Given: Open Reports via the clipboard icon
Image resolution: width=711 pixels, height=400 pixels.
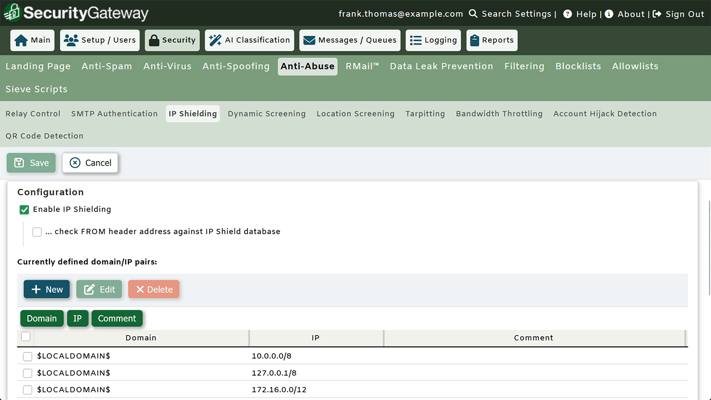Looking at the screenshot, I should pyautogui.click(x=474, y=40).
